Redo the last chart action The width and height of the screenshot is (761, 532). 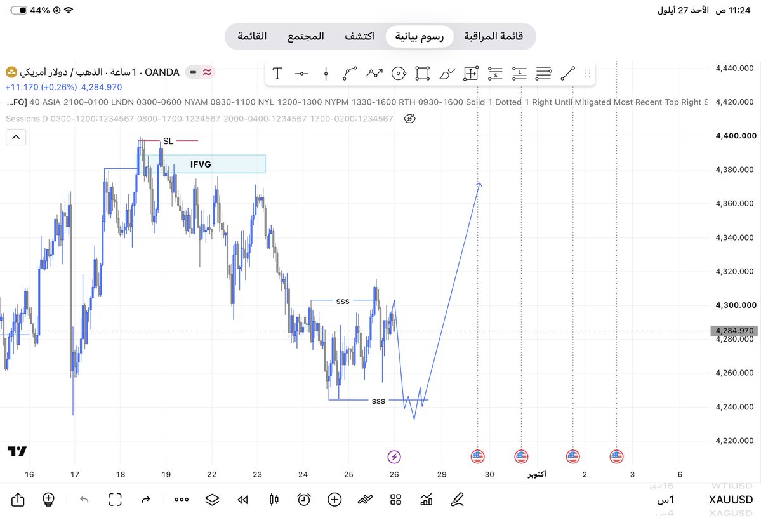click(x=145, y=500)
